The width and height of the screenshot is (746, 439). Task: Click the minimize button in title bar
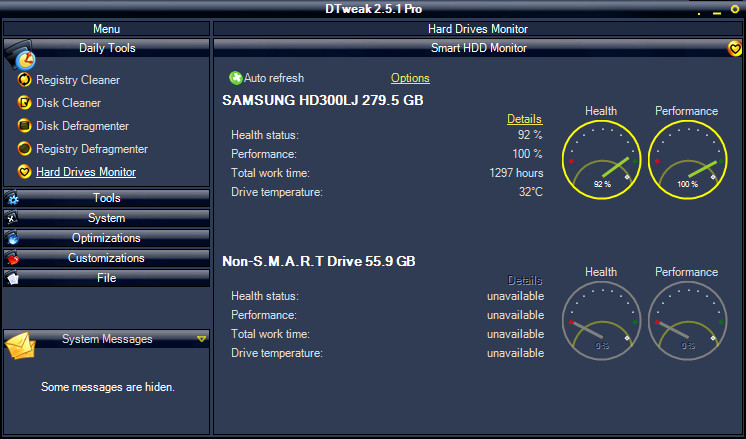pos(717,13)
